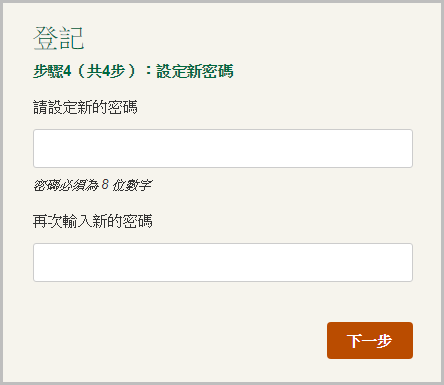Viewport: 444px width, 385px height.
Task: Click the 再次輸入新的密碼 label
Action: [x=93, y=221]
